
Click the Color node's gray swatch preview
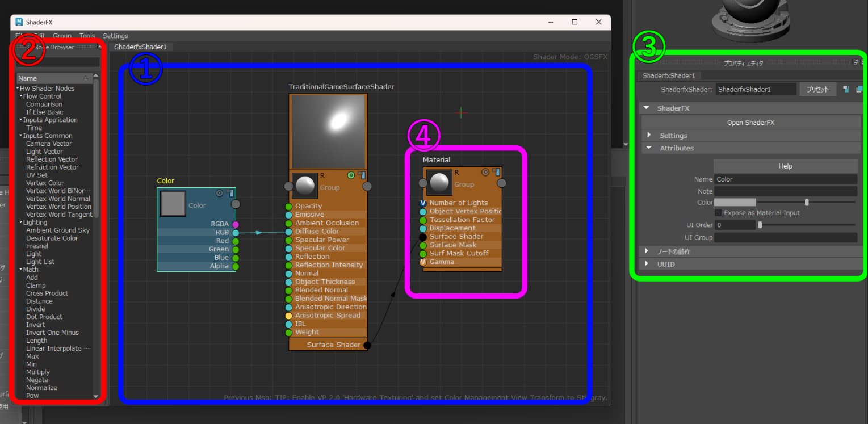pyautogui.click(x=173, y=204)
